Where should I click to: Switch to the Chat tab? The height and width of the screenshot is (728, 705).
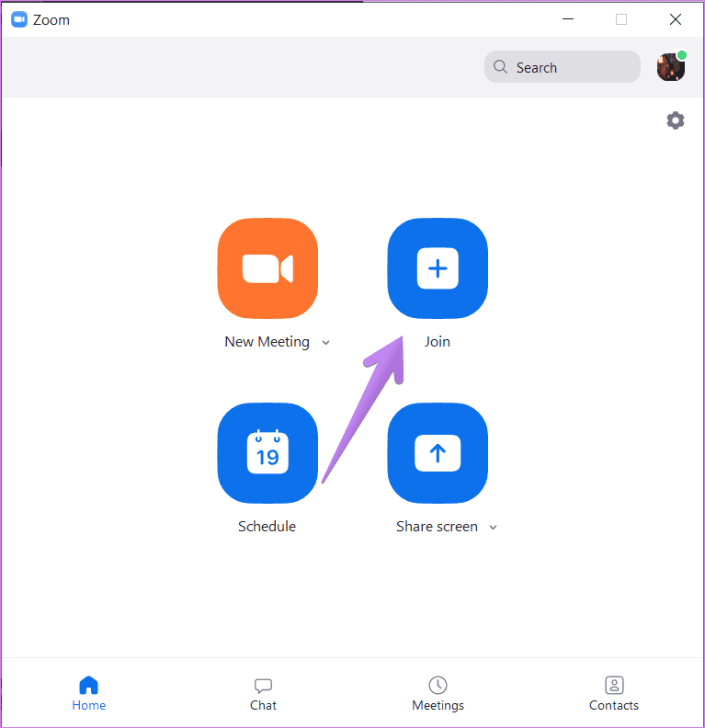[x=263, y=694]
